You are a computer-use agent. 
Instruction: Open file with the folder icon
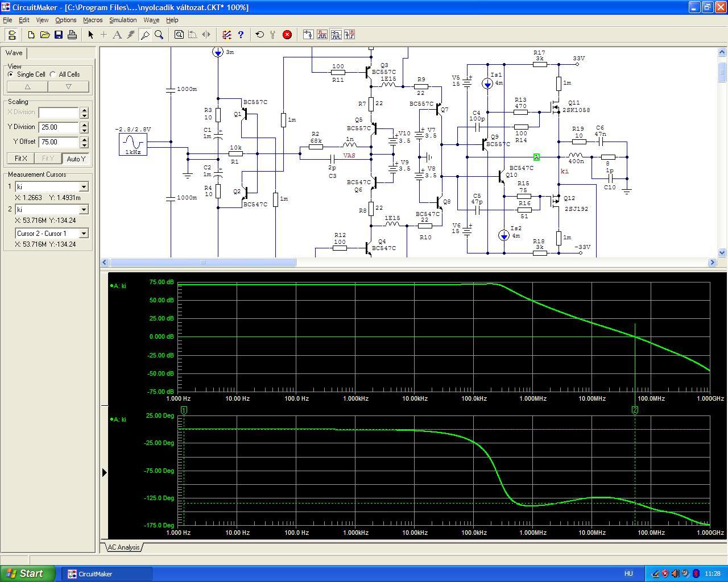(45, 35)
